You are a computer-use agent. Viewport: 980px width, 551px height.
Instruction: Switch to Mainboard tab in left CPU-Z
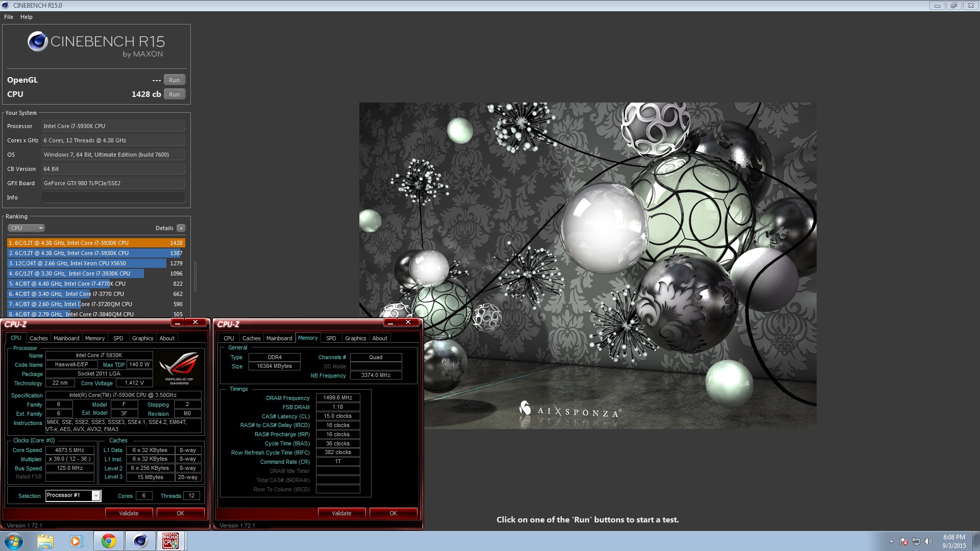coord(66,338)
